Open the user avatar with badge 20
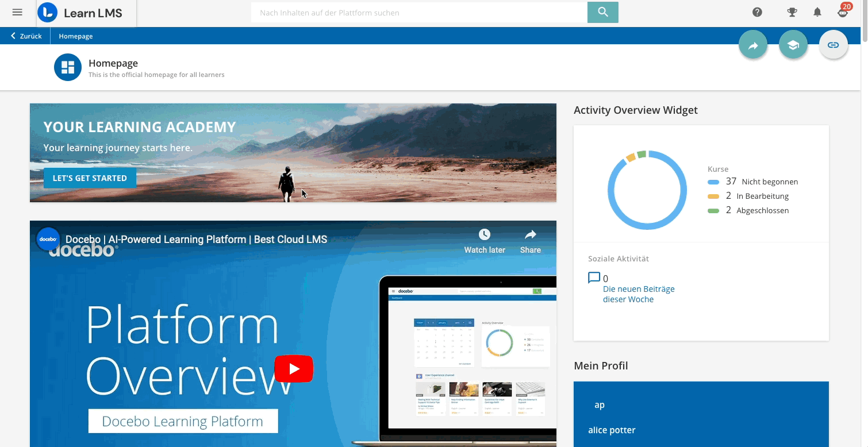Image resolution: width=868 pixels, height=447 pixels. click(x=843, y=11)
